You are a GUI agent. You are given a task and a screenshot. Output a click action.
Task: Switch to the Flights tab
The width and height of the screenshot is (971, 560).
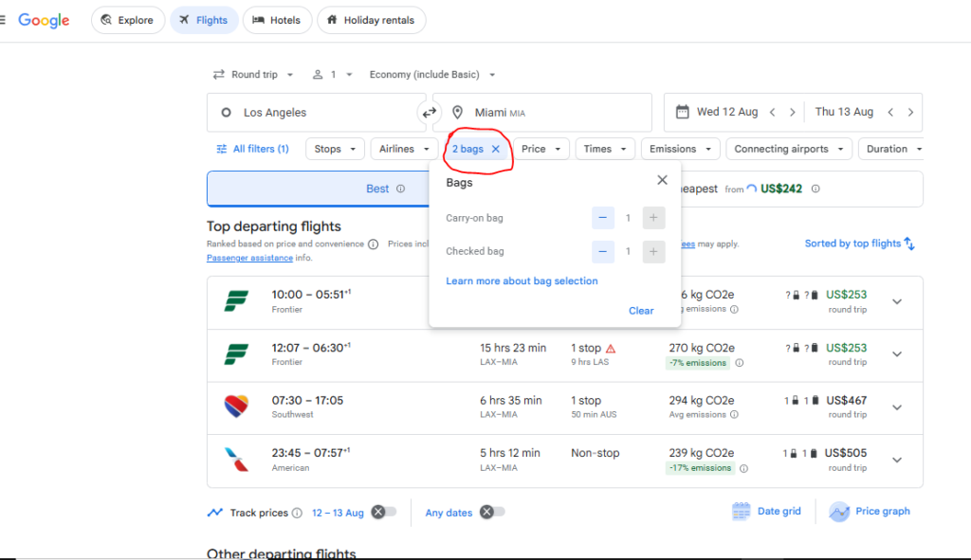204,21
